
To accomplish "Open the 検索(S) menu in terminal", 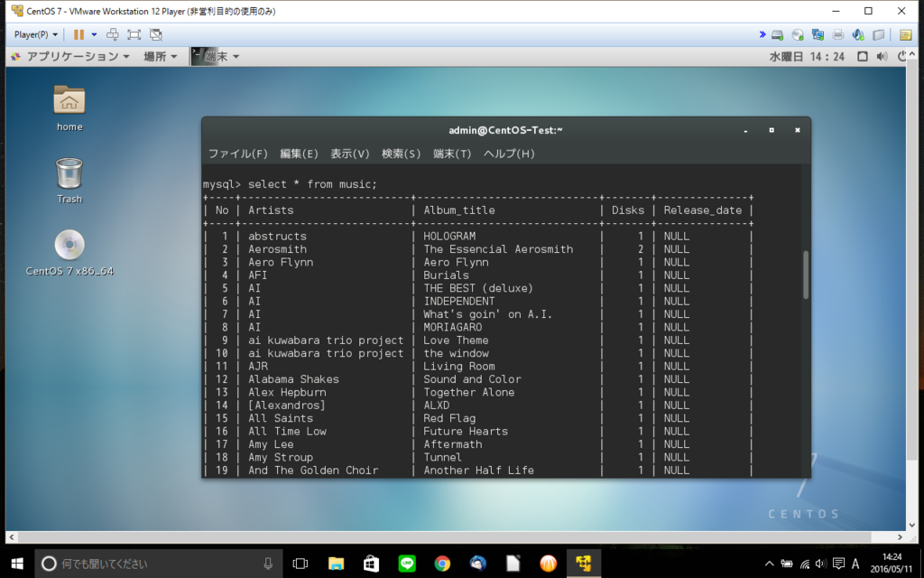I will click(401, 154).
